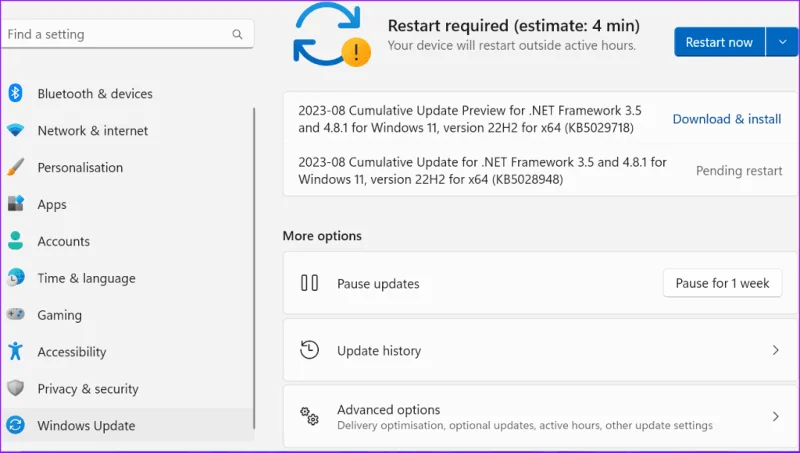The image size is (800, 453).
Task: Click the large restart required sync icon
Action: (332, 35)
